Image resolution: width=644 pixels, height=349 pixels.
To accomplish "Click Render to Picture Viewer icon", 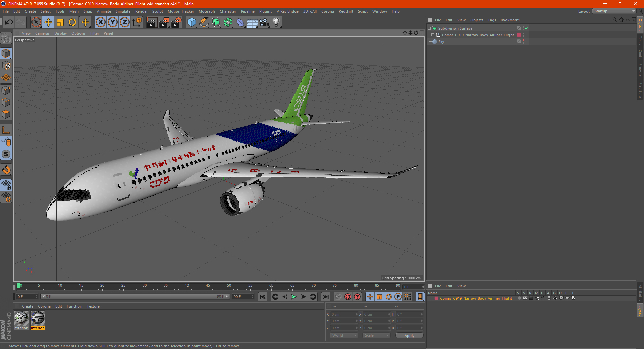I will [164, 22].
